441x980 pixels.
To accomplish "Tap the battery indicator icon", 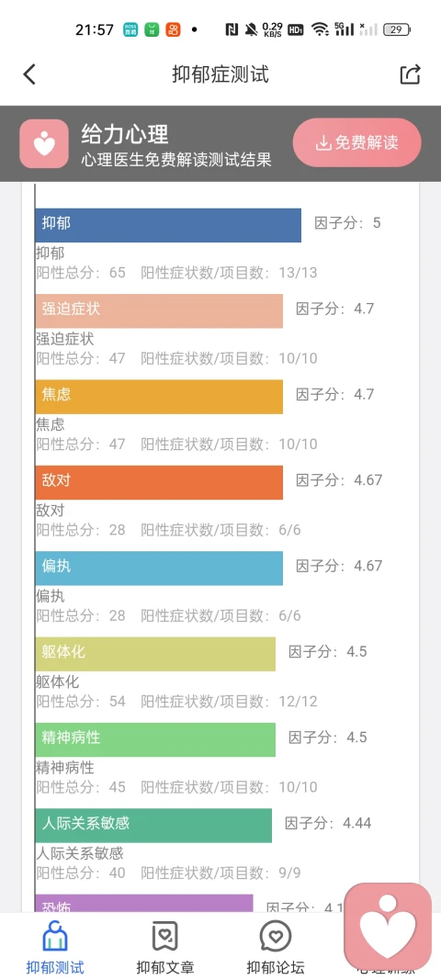I will [x=397, y=28].
